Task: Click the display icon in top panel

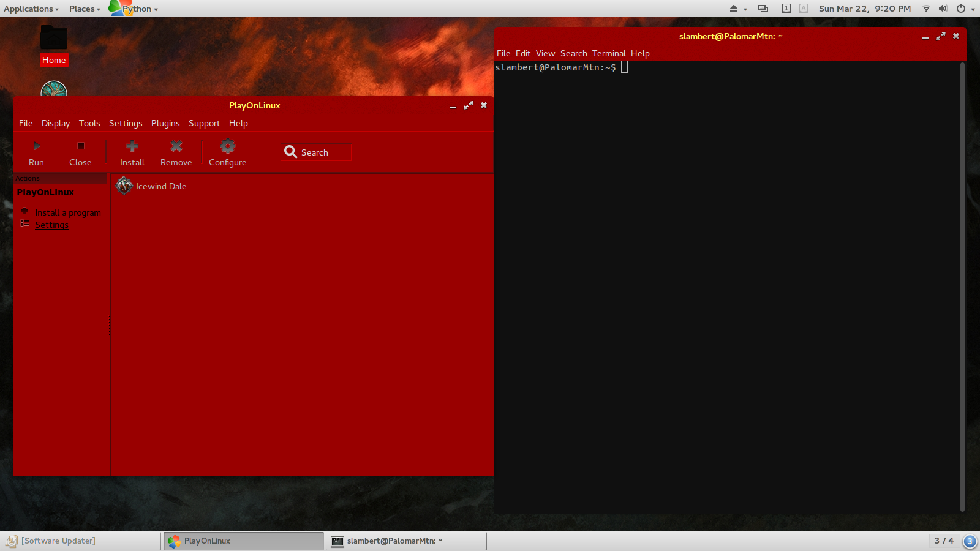Action: tap(763, 9)
